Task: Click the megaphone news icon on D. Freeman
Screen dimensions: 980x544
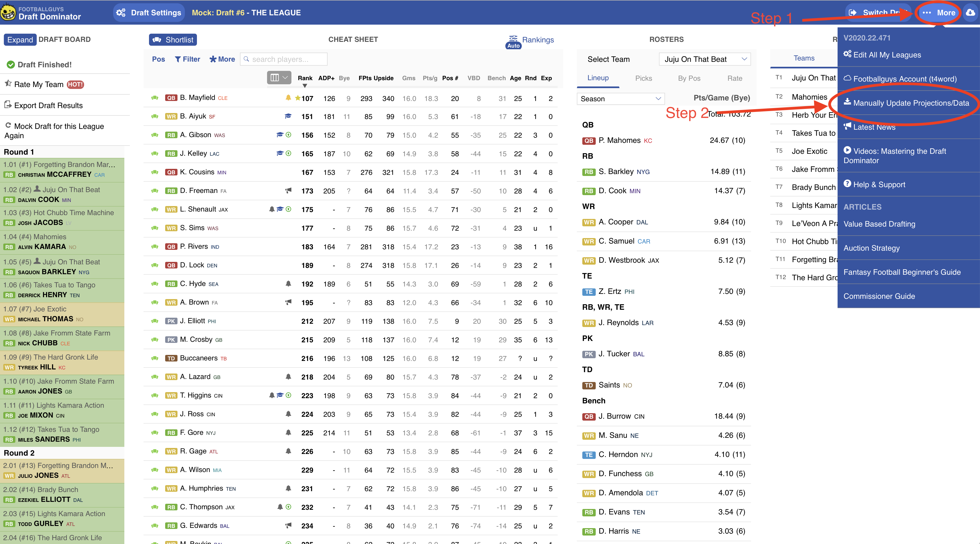Action: 288,191
